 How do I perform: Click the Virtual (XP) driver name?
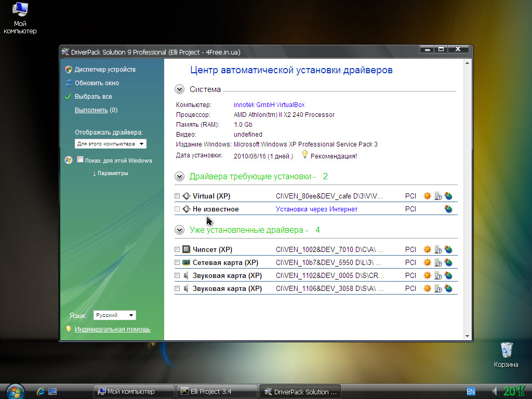tap(211, 196)
